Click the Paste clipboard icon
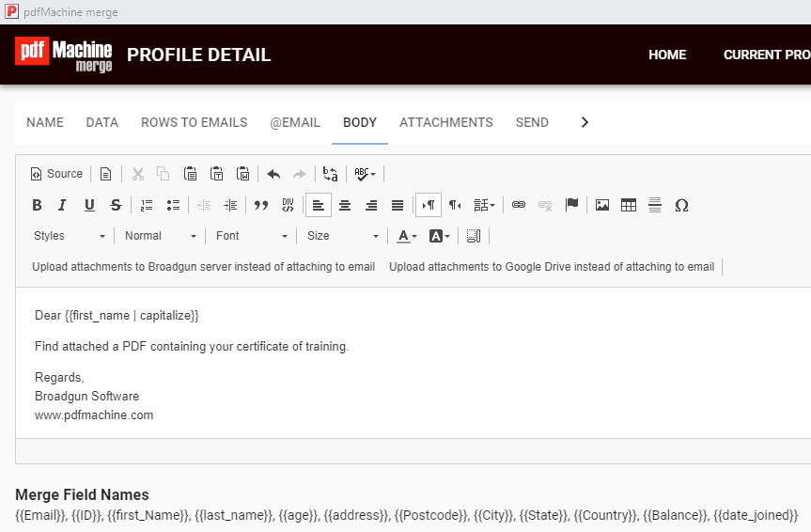This screenshot has width=811, height=532. pyautogui.click(x=190, y=174)
